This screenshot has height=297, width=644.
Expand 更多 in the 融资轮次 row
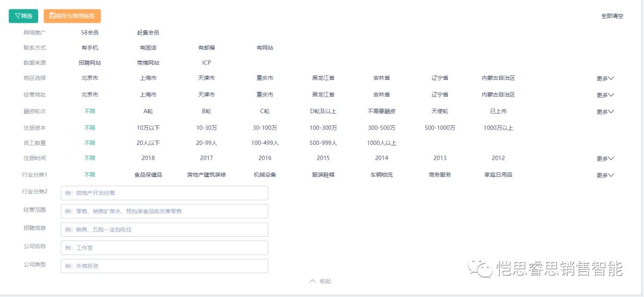(x=605, y=112)
